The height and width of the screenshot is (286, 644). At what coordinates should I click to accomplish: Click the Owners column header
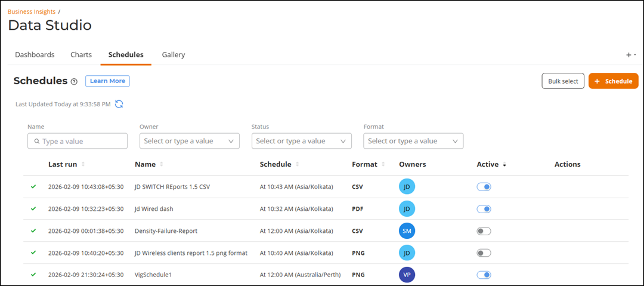tap(413, 164)
